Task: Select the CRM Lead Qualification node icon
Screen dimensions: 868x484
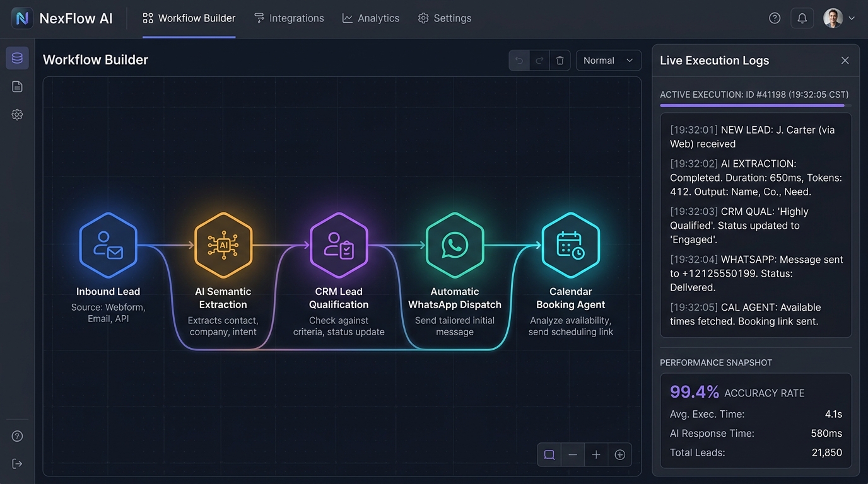Action: 339,245
